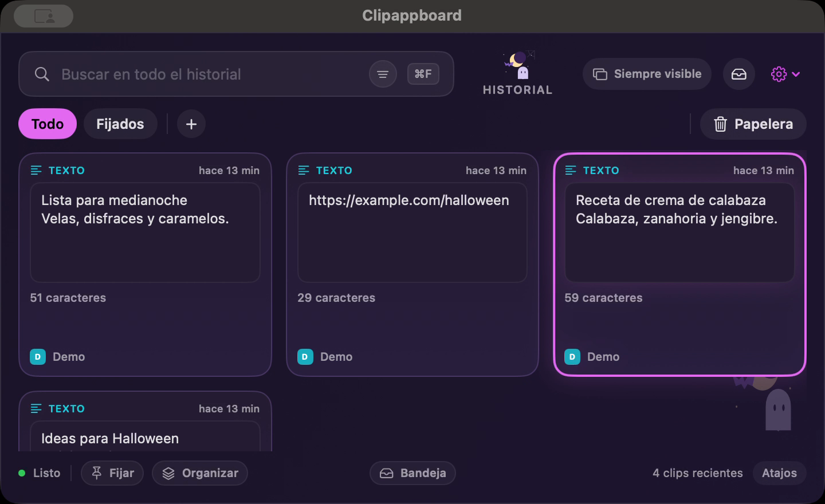Click the ⌘F shortcut badge
The height and width of the screenshot is (504, 825).
tap(423, 74)
